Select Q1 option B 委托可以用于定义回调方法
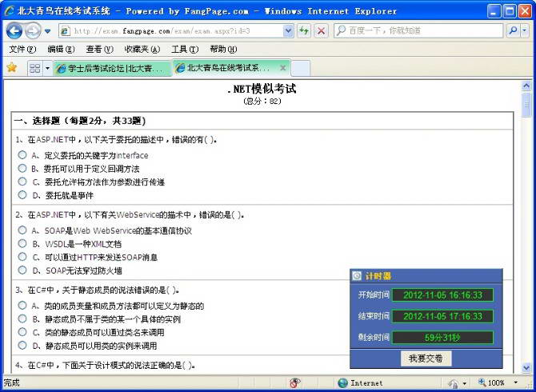The width and height of the screenshot is (536, 392). coord(22,168)
